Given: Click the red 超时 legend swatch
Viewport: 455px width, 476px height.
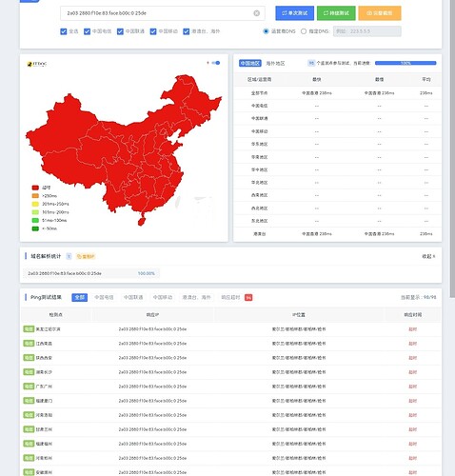Looking at the screenshot, I should tap(35, 188).
